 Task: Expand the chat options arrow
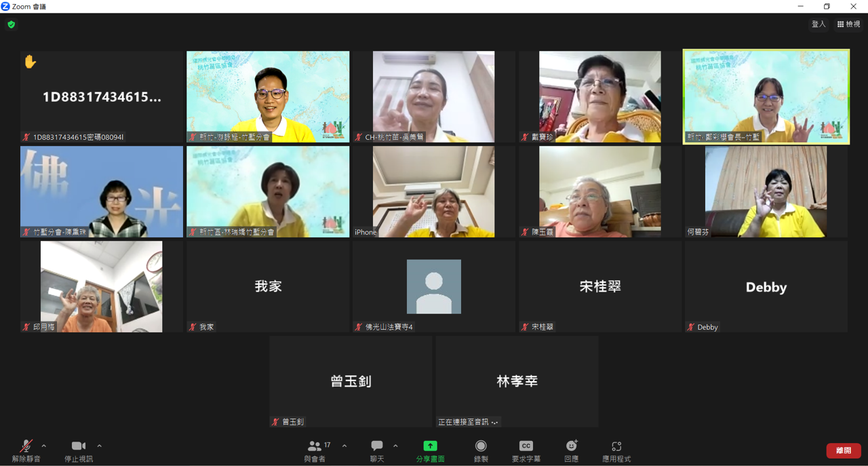click(x=395, y=446)
